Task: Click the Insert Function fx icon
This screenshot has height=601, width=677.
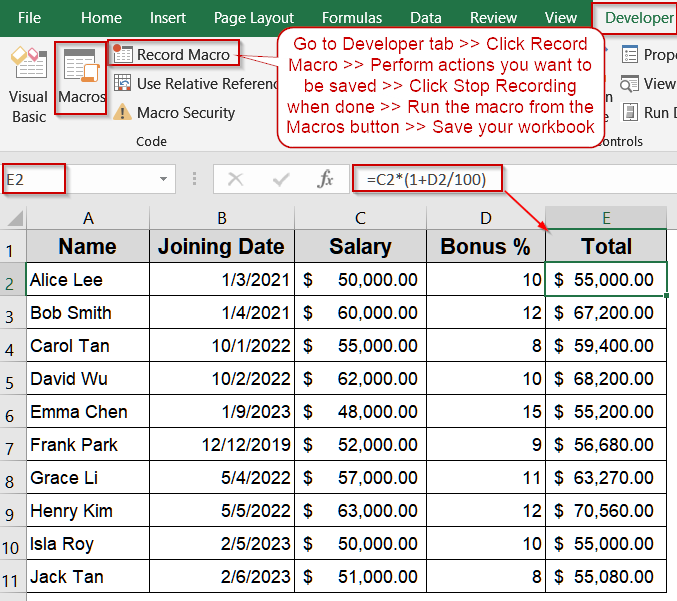Action: click(x=326, y=180)
